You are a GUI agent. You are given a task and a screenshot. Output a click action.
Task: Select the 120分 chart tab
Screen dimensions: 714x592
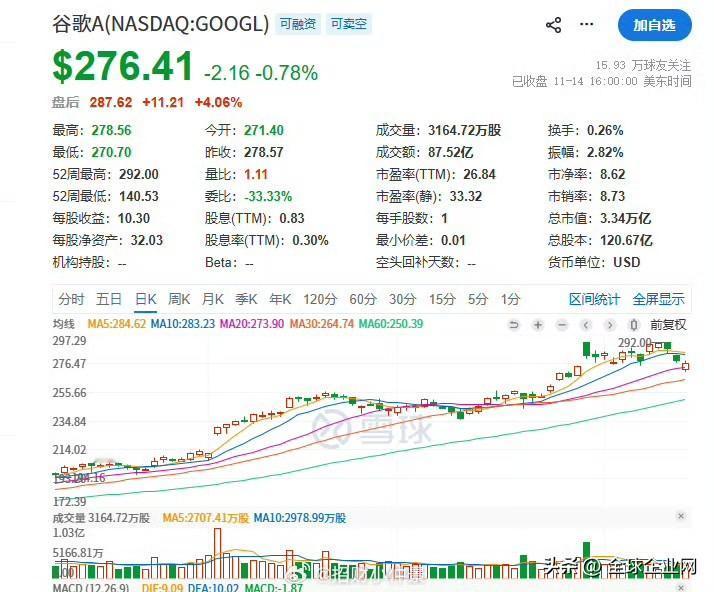click(x=320, y=299)
